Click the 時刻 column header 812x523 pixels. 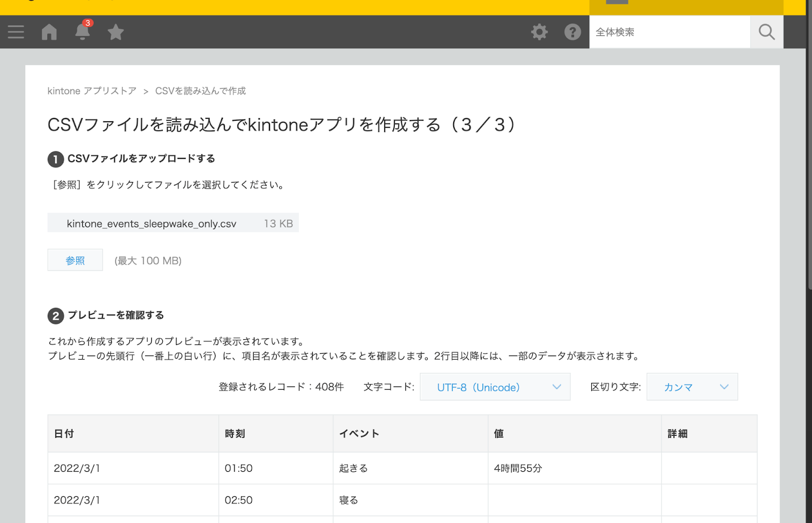pos(276,434)
